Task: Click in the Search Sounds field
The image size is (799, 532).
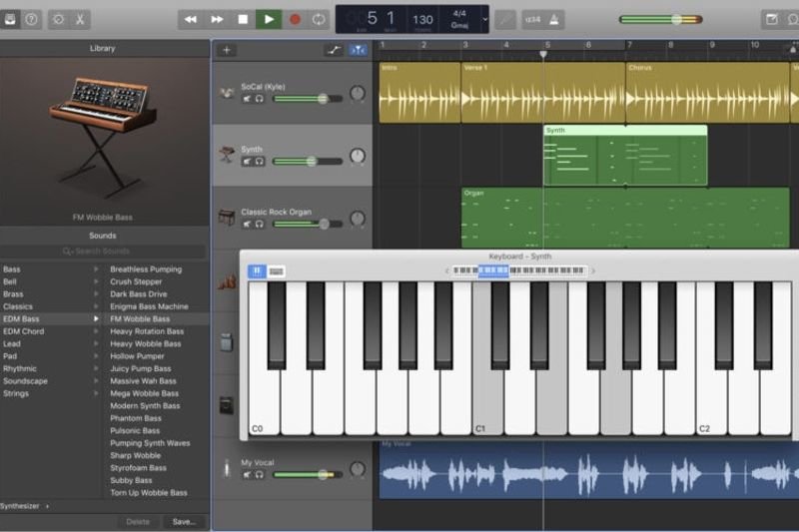Action: 103,252
